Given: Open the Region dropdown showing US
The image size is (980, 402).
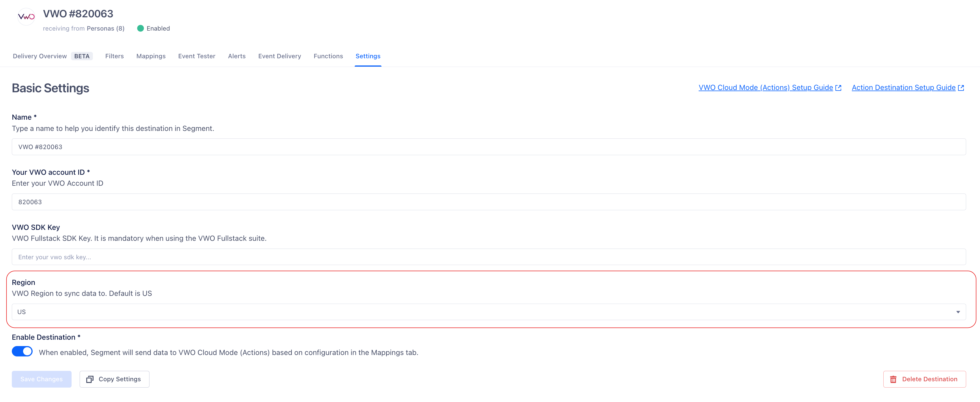Looking at the screenshot, I should (489, 312).
